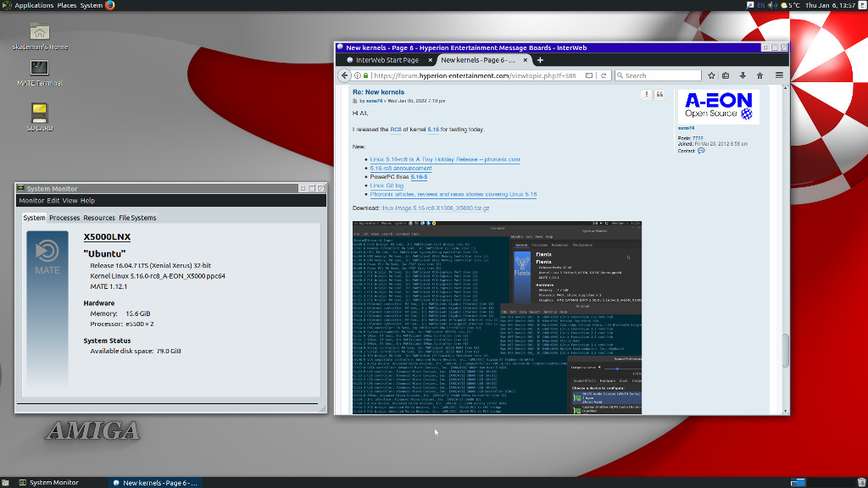
Task: Show bookmarks list icon in browser toolbar
Action: coord(726,75)
